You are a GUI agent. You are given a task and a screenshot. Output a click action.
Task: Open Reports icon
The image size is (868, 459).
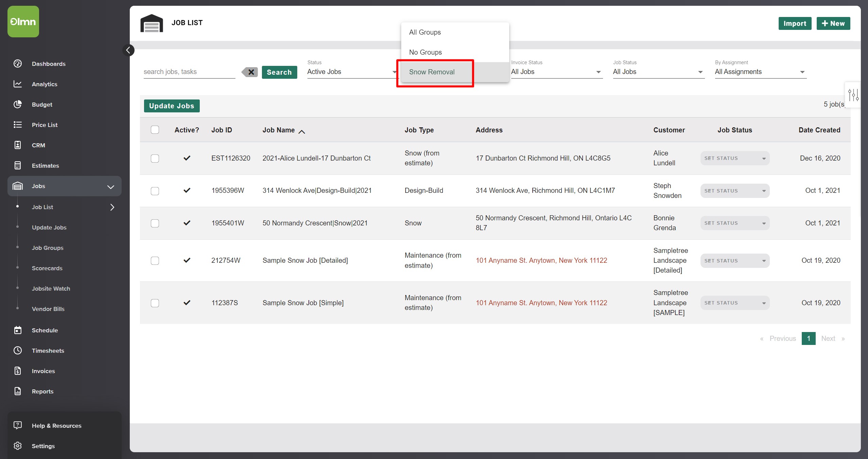coord(18,391)
